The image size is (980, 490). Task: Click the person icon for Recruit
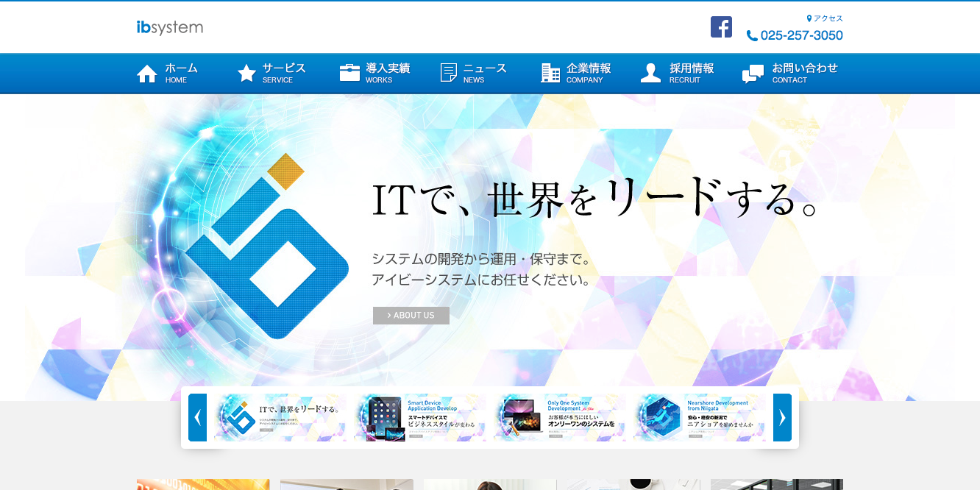(x=650, y=73)
